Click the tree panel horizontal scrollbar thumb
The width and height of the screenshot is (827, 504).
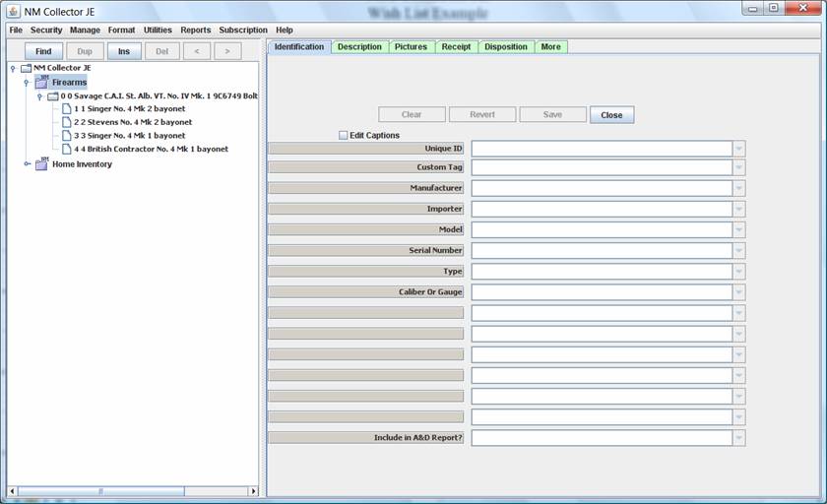100,491
